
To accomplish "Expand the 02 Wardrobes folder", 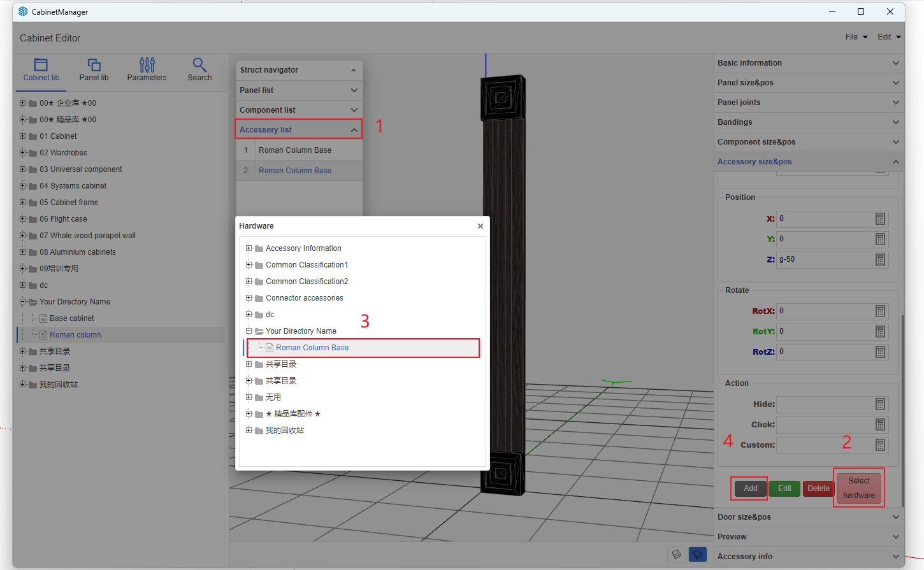I will [23, 153].
